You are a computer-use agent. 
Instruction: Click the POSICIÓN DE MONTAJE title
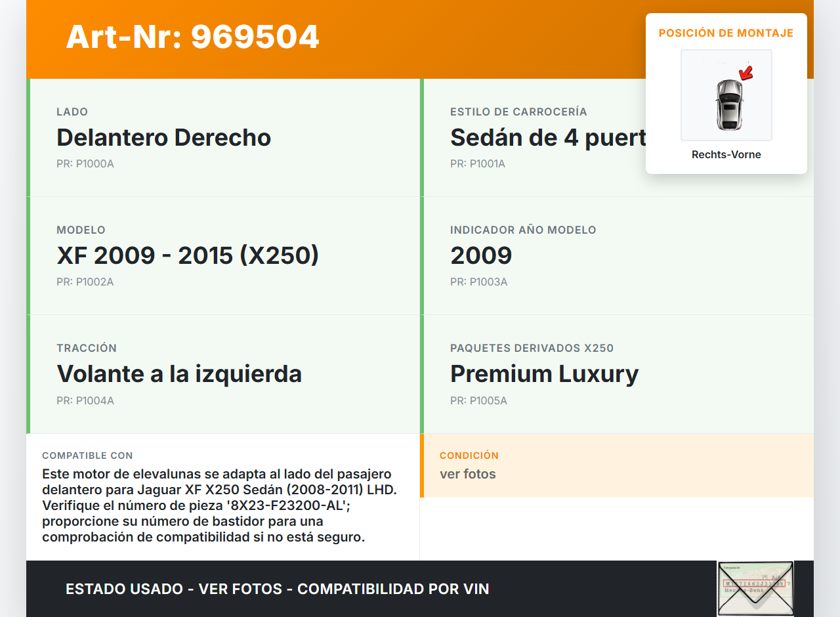(x=726, y=33)
